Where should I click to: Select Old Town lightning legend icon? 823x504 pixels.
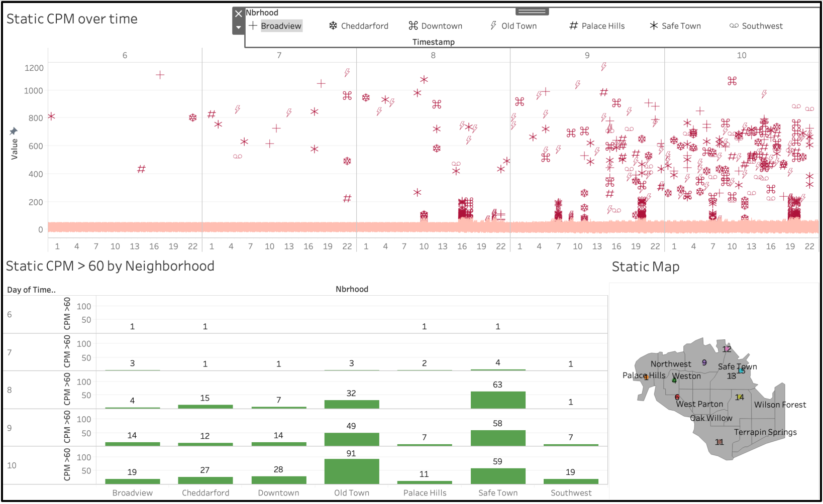493,26
